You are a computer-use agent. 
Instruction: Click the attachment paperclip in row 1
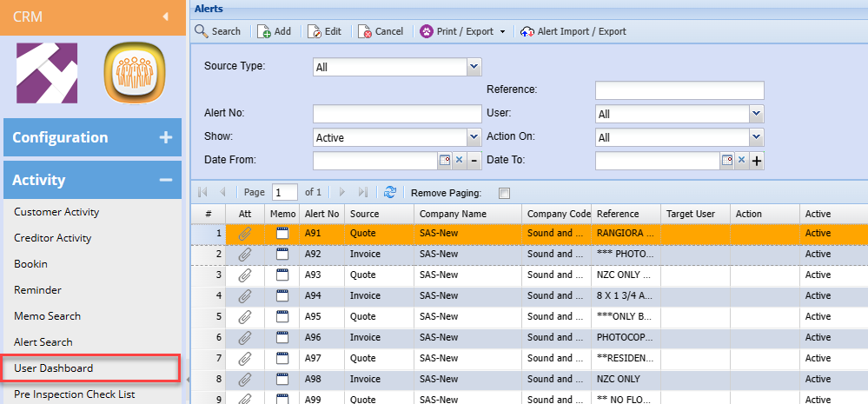(244, 233)
